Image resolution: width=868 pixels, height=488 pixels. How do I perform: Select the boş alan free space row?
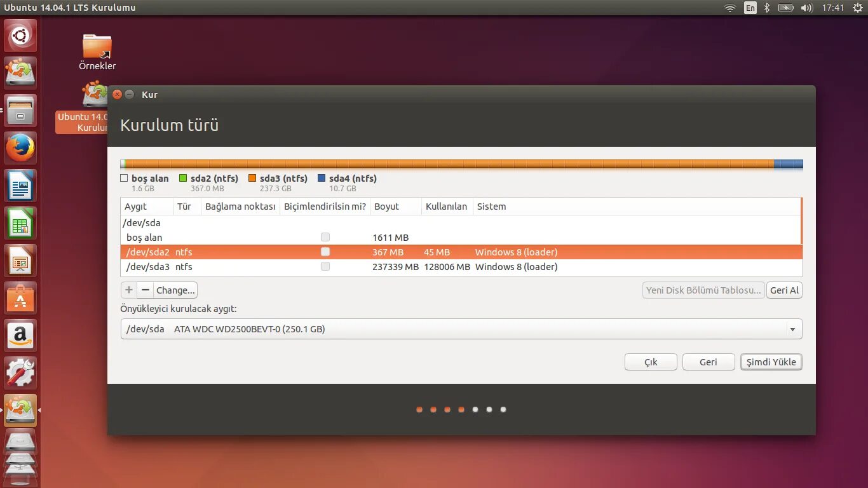[x=461, y=238]
